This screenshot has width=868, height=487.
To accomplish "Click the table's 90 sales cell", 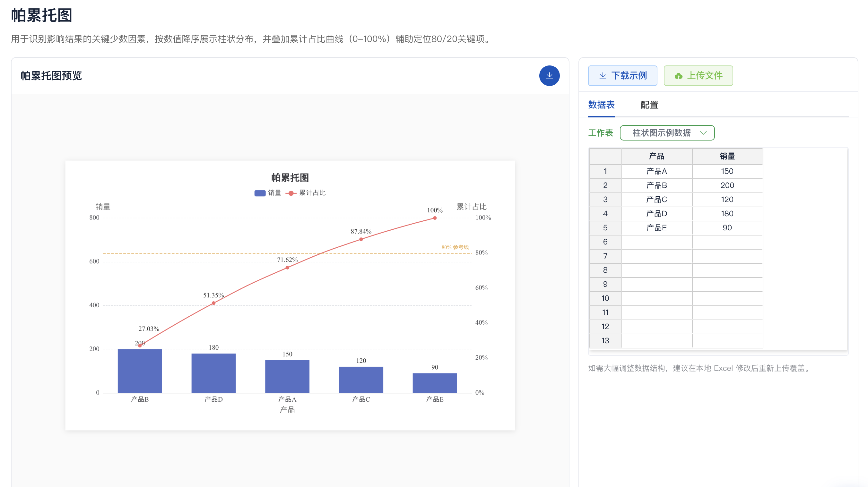I will [x=727, y=228].
